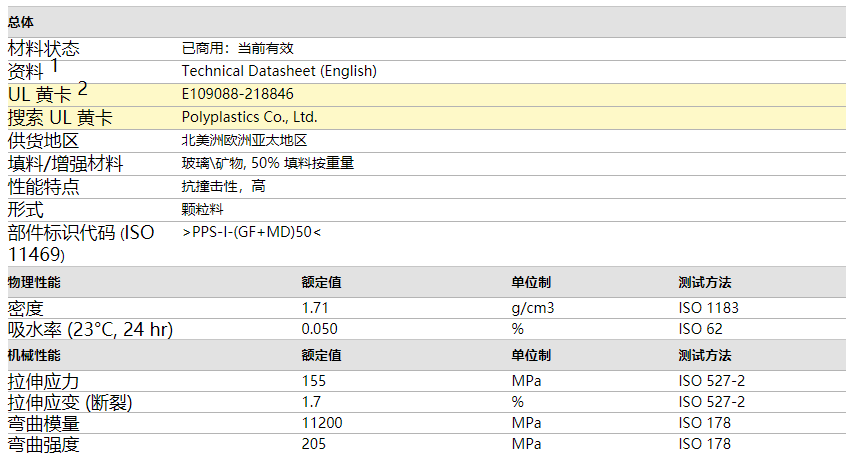Click the 物理性能 section header
This screenshot has width=847, height=462.
(34, 283)
